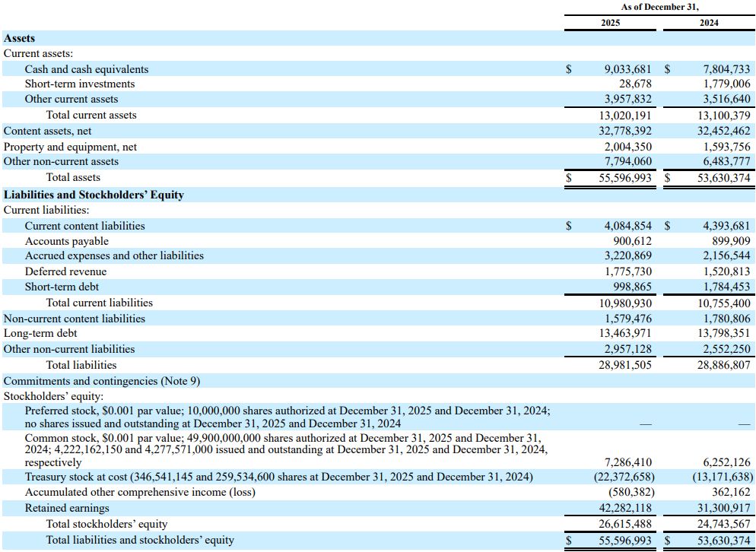Click the 998,865 value

[x=631, y=287]
